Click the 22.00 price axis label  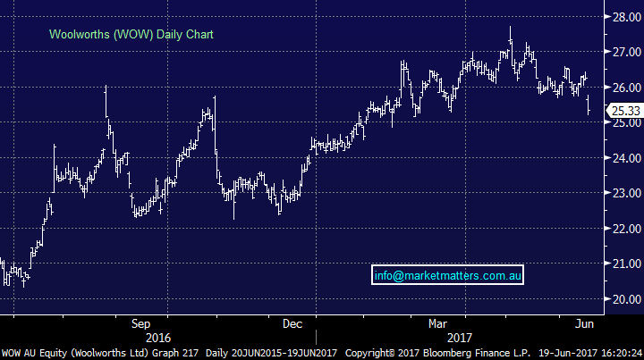pyautogui.click(x=627, y=229)
